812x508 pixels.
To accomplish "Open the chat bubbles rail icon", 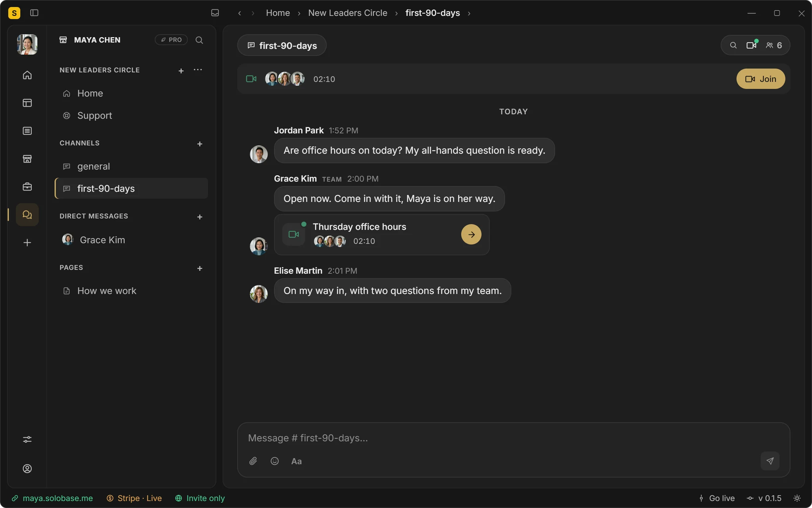I will (x=27, y=215).
